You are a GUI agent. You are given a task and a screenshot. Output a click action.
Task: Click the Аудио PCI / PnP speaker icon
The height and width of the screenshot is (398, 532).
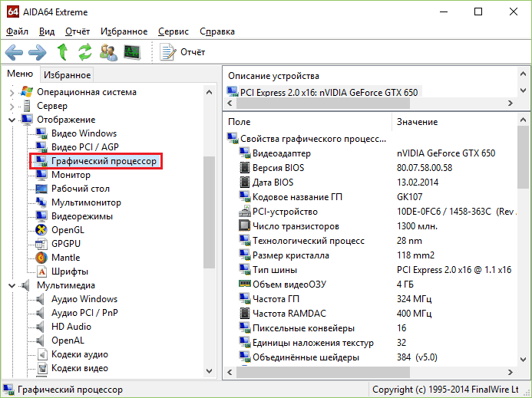[41, 313]
